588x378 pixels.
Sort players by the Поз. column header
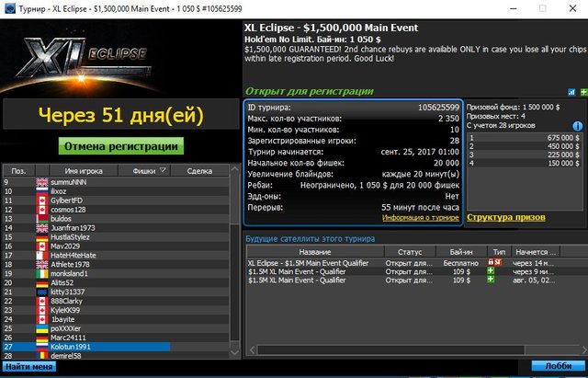(18, 171)
